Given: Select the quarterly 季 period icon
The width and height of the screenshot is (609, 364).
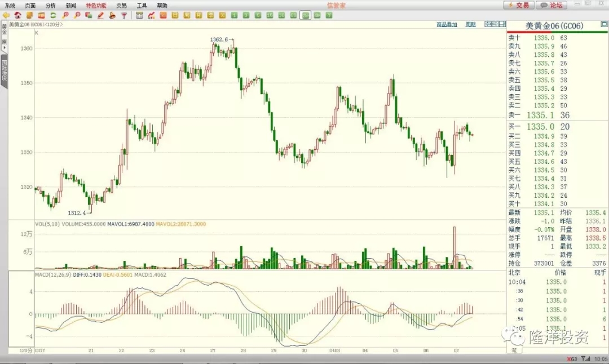Looking at the screenshot, I should click(x=210, y=16).
